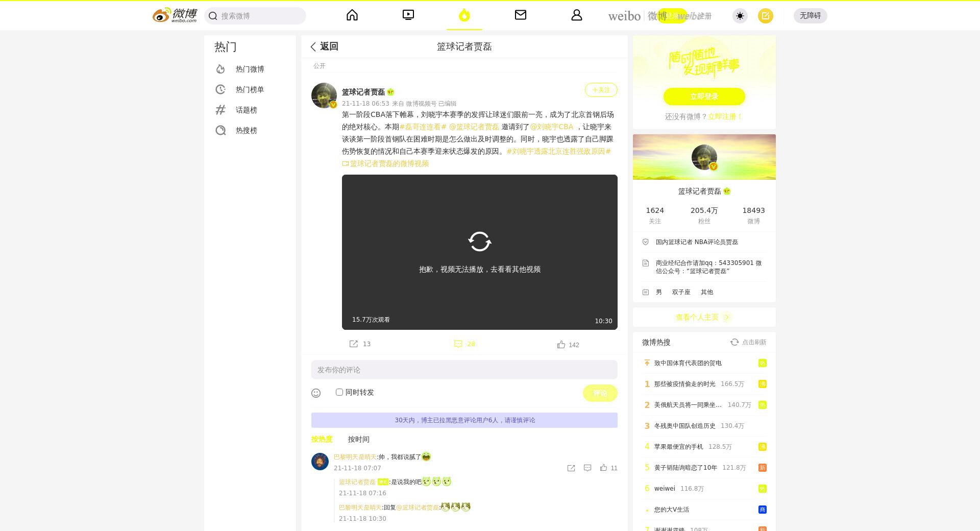This screenshot has width=980, height=531.
Task: Focus the 发布你的评论 comment box
Action: point(464,370)
